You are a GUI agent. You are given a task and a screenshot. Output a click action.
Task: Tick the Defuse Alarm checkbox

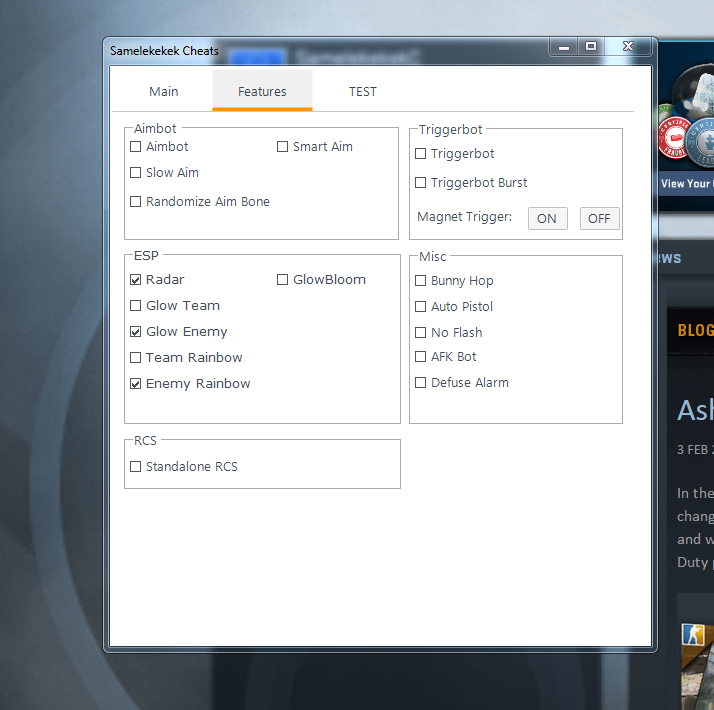click(x=421, y=383)
